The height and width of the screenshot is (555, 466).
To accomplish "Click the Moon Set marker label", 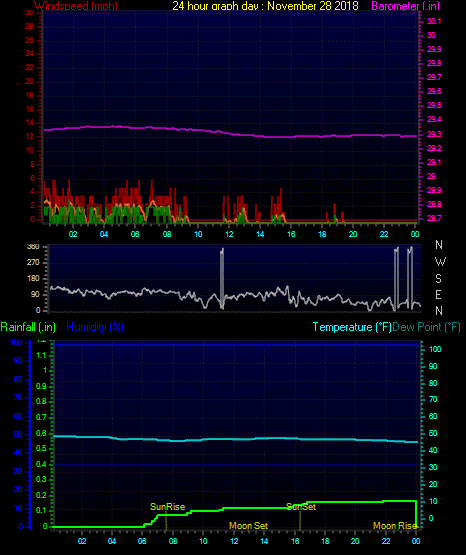I will click(248, 526).
